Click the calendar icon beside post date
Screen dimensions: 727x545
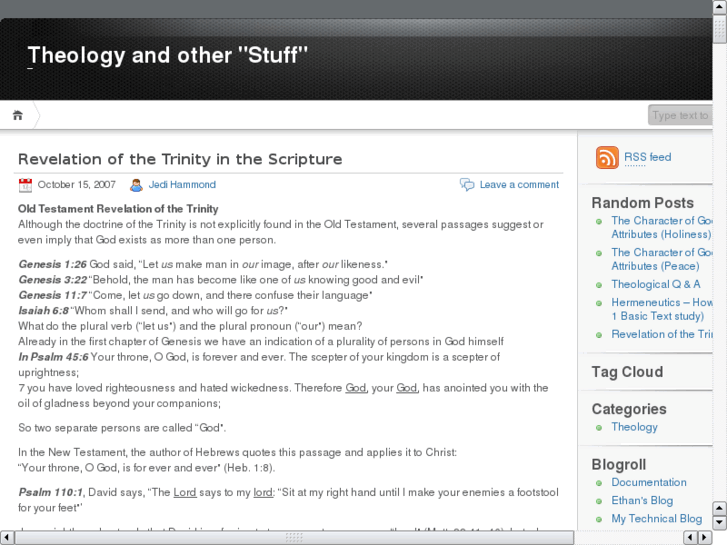25,185
